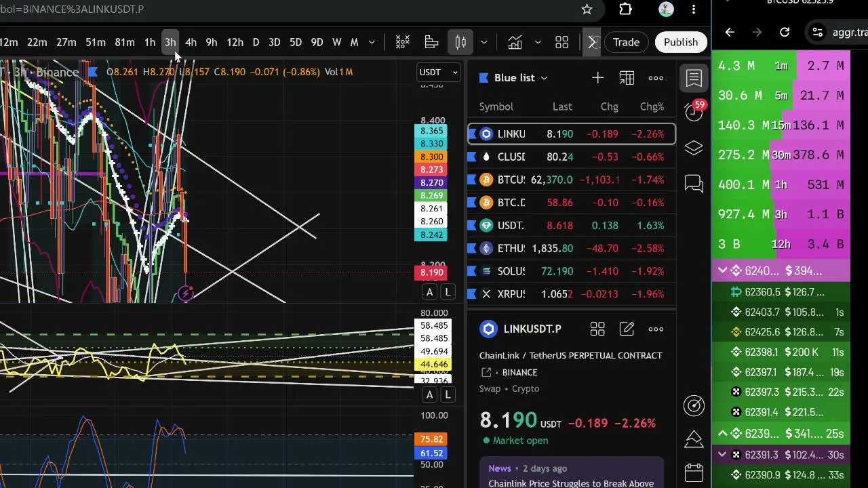Viewport: 868px width, 488px height.
Task: Reload the aggr.trade window
Action: 785,32
